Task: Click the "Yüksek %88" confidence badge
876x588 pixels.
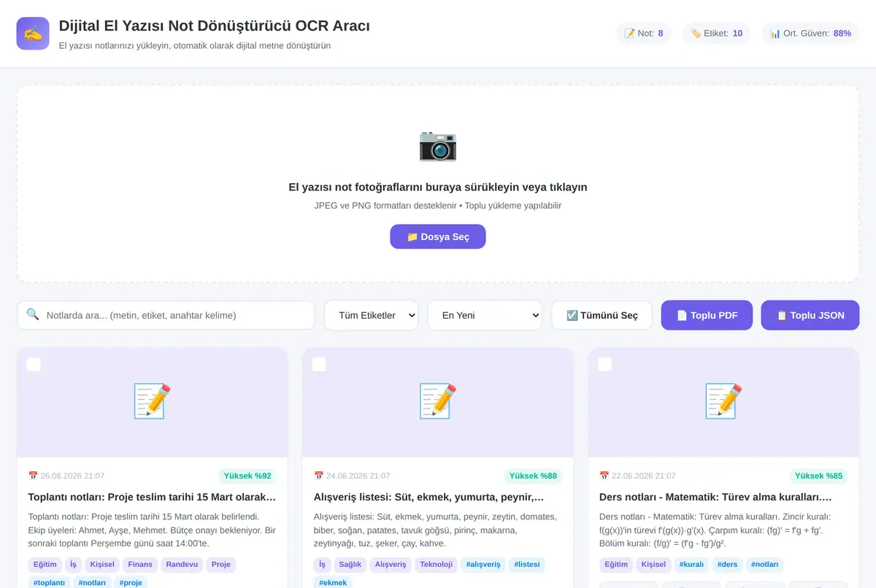Action: (x=533, y=476)
